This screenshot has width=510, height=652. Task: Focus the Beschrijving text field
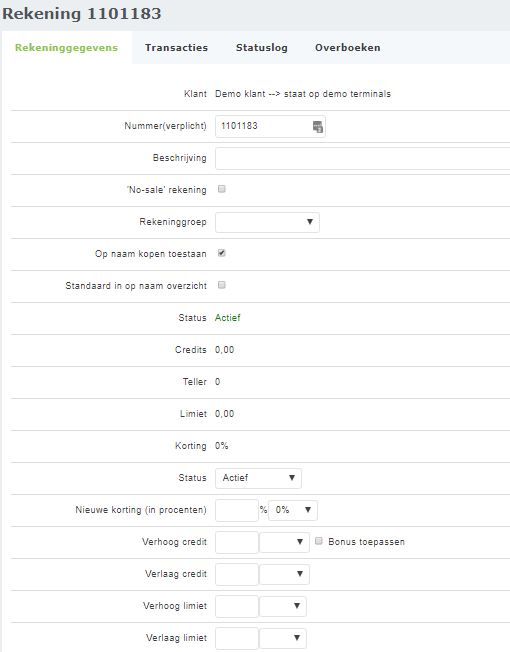coord(362,158)
